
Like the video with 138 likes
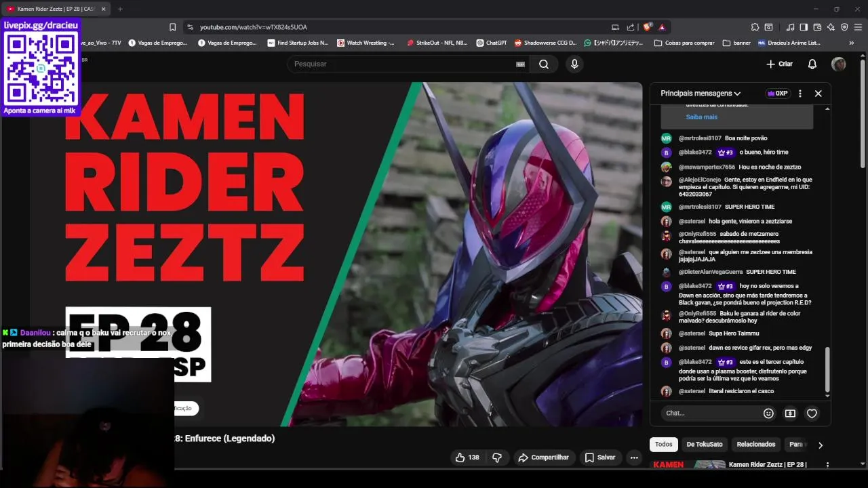467,457
